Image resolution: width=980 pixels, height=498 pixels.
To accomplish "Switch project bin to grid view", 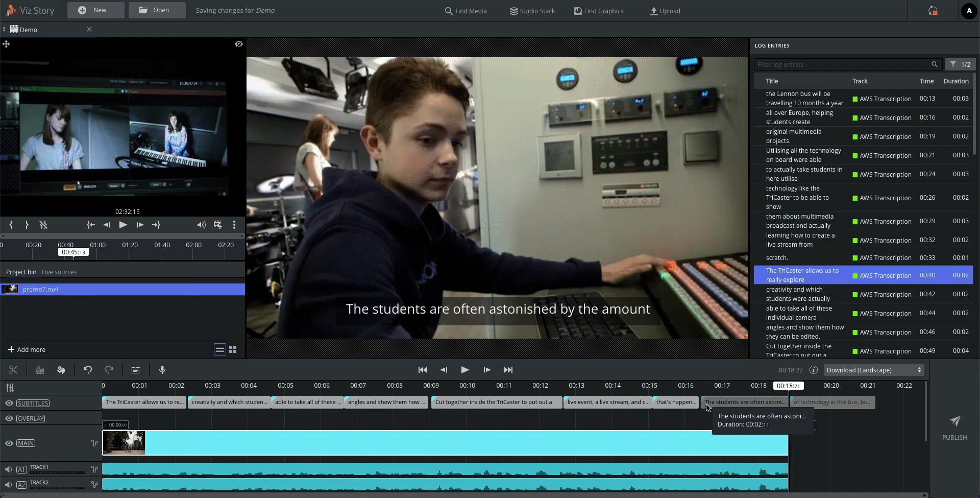I will [x=233, y=349].
